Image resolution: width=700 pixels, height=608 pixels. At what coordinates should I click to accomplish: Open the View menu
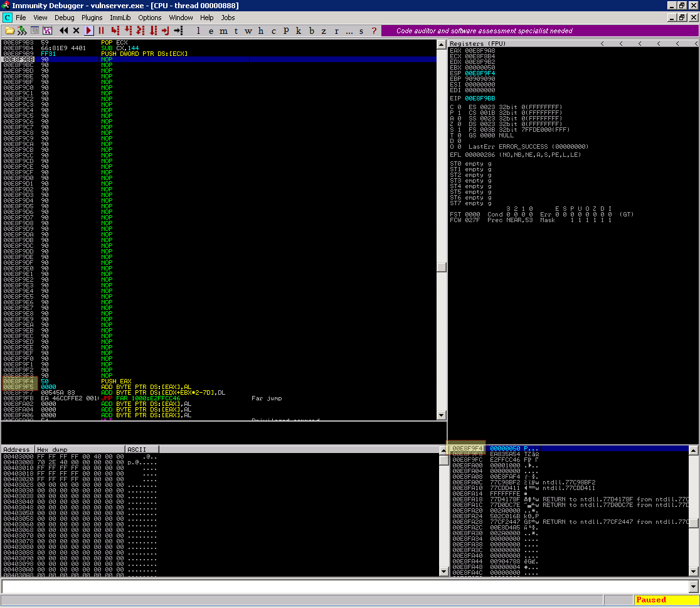[x=40, y=18]
